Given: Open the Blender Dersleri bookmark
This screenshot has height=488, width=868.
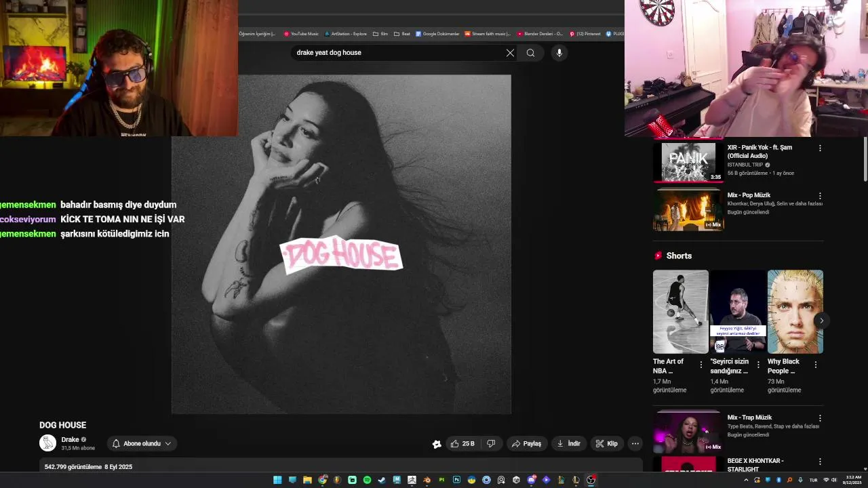Looking at the screenshot, I should click(540, 34).
